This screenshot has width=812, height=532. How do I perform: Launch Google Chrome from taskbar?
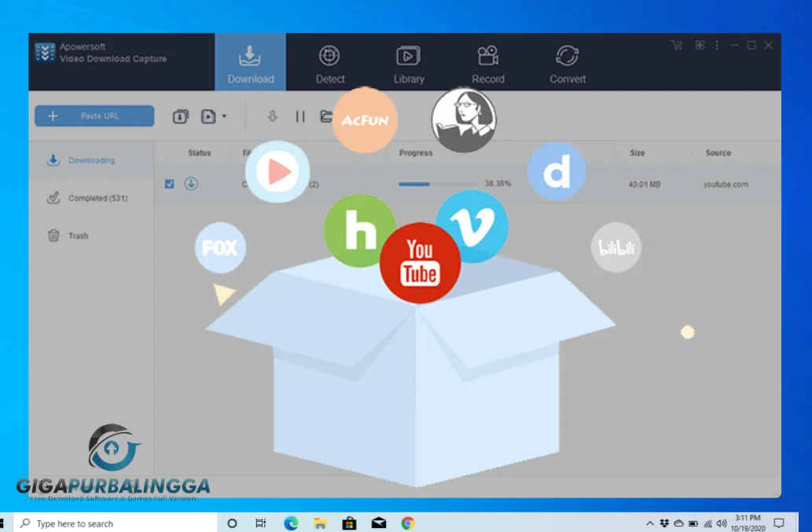(408, 523)
